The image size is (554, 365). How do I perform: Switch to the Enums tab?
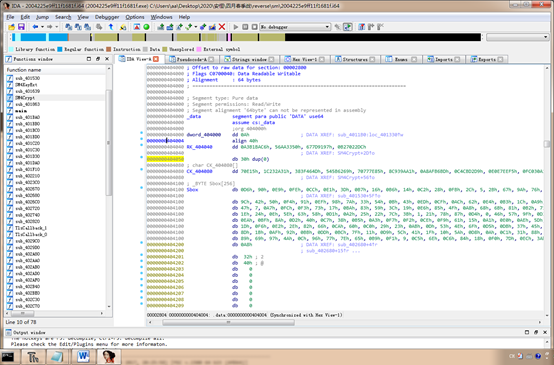(x=401, y=59)
